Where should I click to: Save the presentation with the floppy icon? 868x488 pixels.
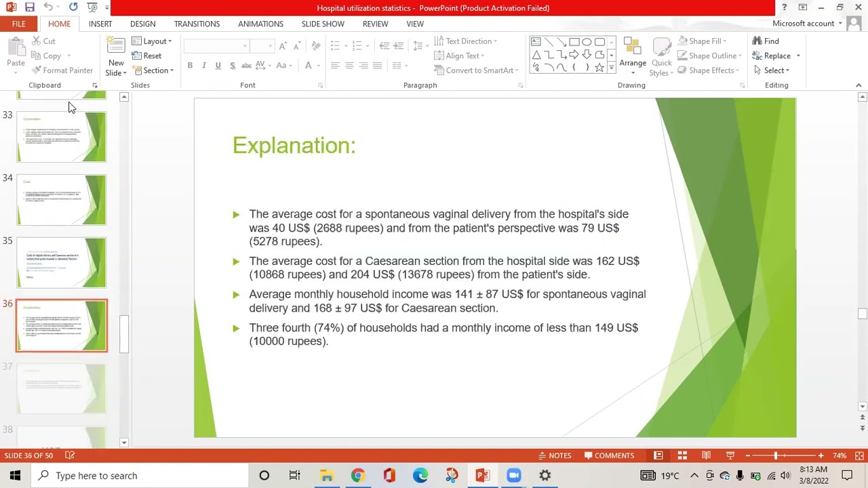point(30,7)
